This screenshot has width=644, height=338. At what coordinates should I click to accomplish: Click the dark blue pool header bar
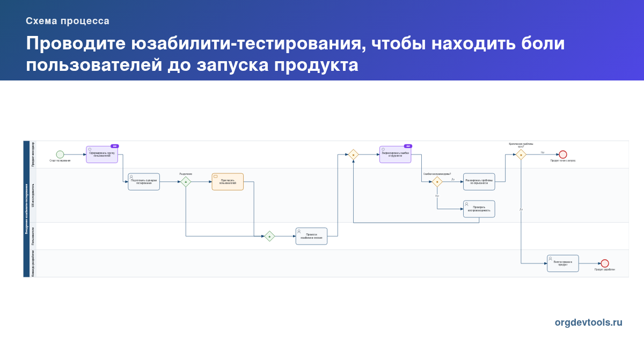tap(26, 209)
